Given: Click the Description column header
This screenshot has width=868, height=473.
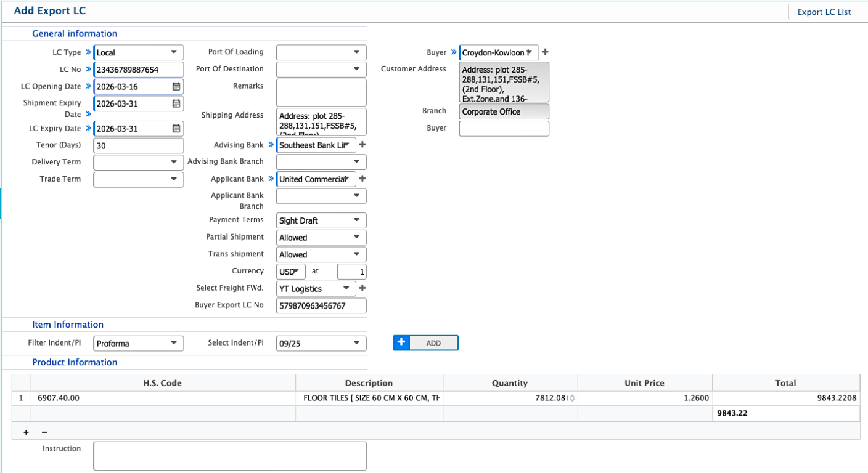Looking at the screenshot, I should click(369, 383).
